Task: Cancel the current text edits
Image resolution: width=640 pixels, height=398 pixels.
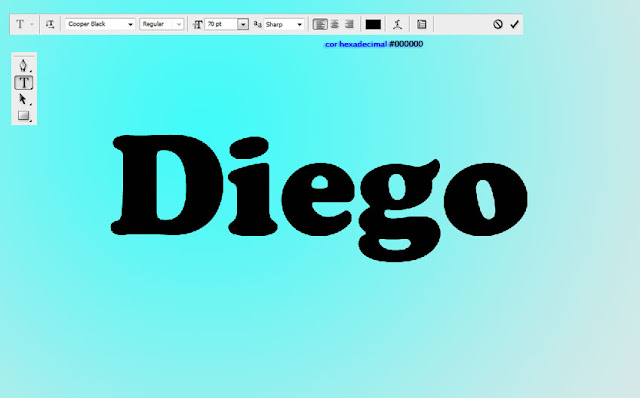Action: click(x=497, y=24)
